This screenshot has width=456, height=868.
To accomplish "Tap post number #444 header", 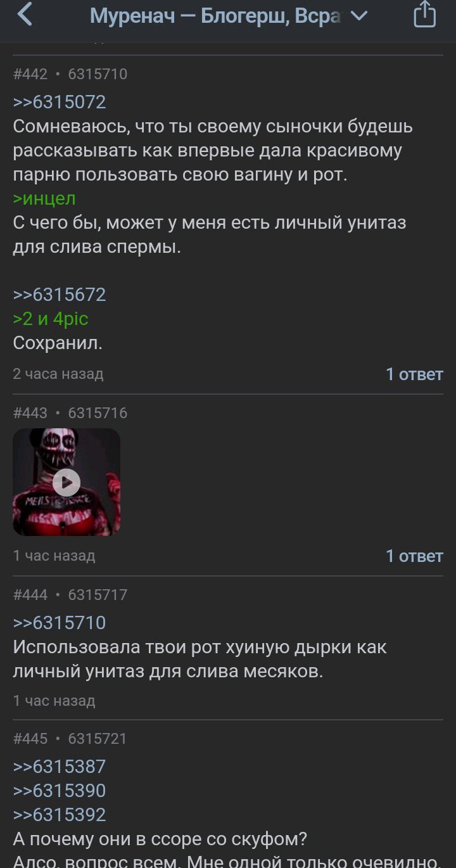I will (30, 595).
